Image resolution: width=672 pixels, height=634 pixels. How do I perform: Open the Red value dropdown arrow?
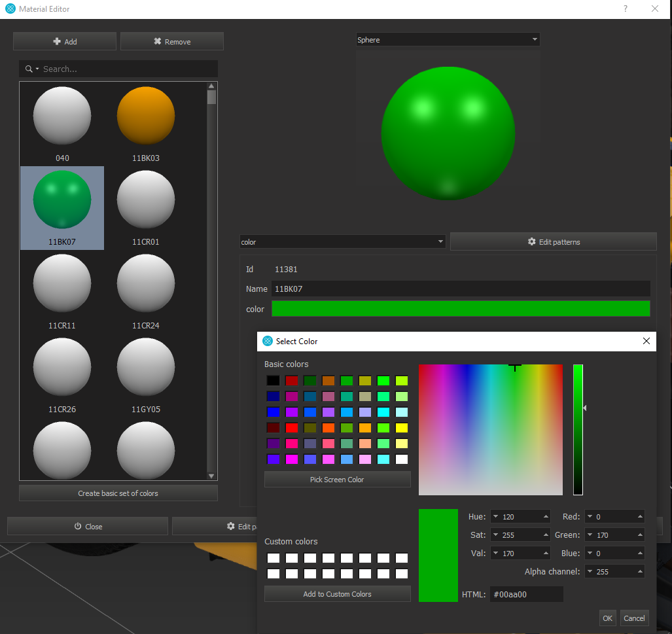589,517
